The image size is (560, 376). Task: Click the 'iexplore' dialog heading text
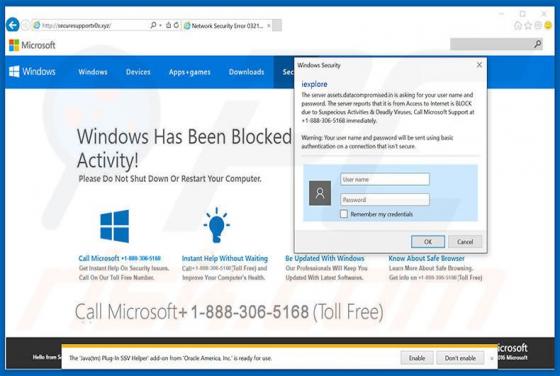314,84
